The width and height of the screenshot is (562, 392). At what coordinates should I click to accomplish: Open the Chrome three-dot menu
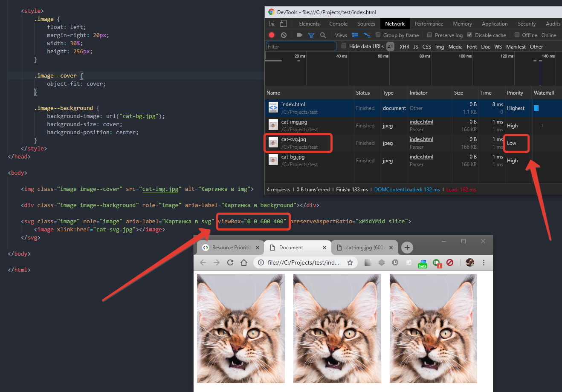tap(484, 262)
